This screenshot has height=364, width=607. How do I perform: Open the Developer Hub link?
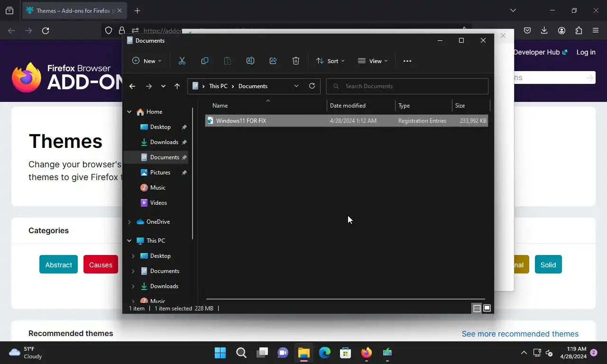pyautogui.click(x=540, y=52)
